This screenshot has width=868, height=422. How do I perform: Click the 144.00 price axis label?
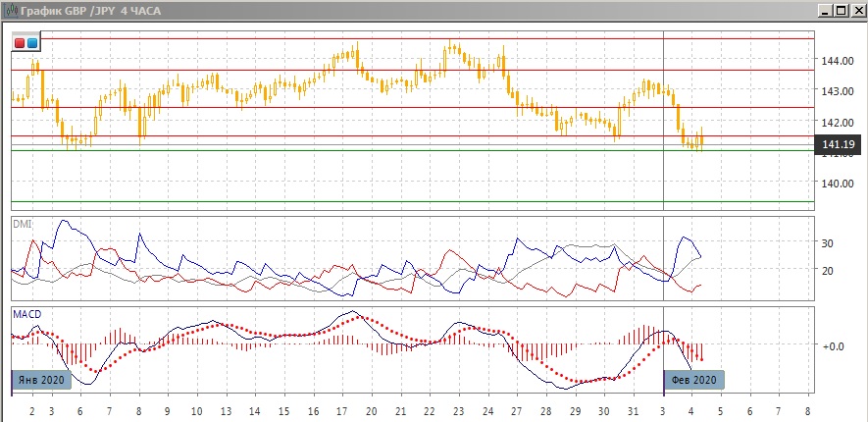(836, 61)
